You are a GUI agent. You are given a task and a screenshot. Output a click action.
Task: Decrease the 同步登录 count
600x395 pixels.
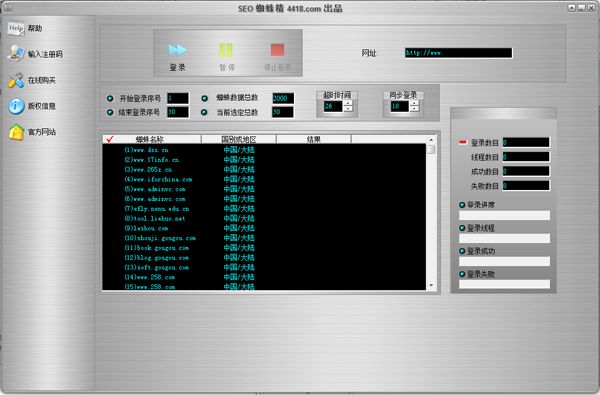pyautogui.click(x=415, y=109)
